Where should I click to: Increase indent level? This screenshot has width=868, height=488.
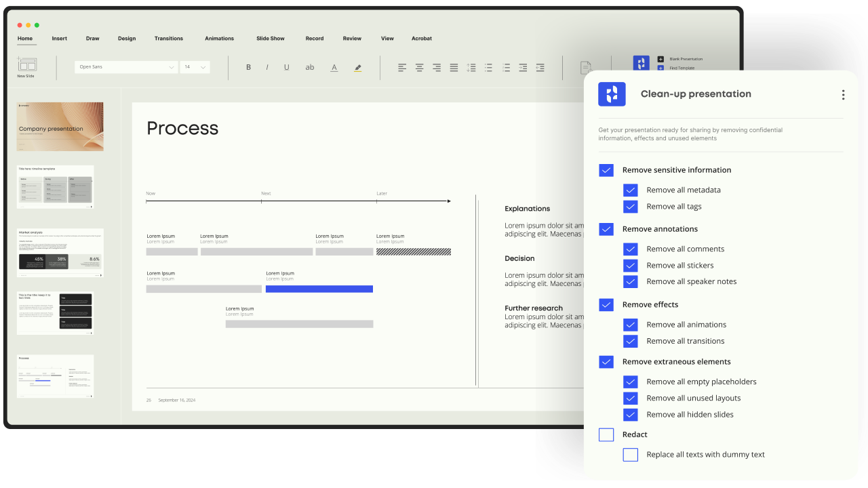pyautogui.click(x=523, y=67)
